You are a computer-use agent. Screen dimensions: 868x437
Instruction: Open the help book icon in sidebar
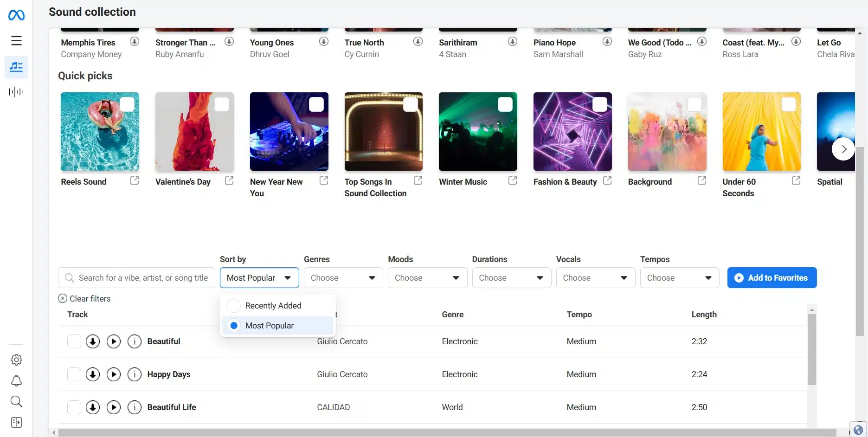pyautogui.click(x=16, y=423)
